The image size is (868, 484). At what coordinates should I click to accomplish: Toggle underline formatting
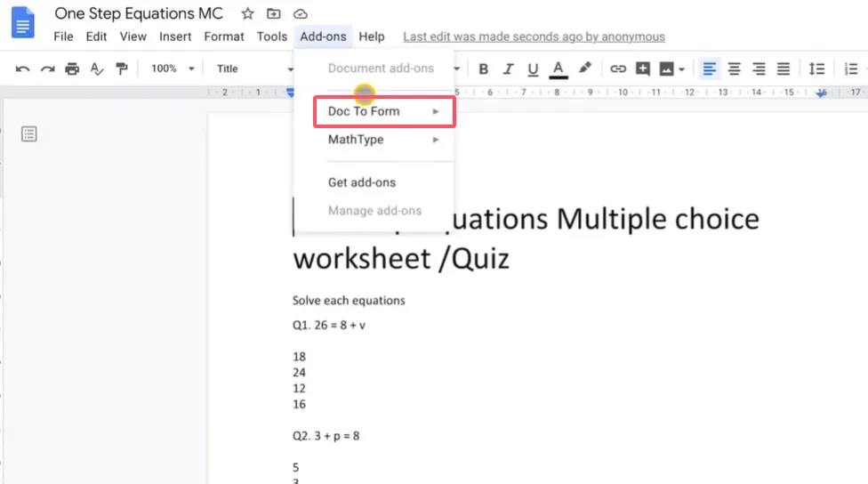[534, 69]
